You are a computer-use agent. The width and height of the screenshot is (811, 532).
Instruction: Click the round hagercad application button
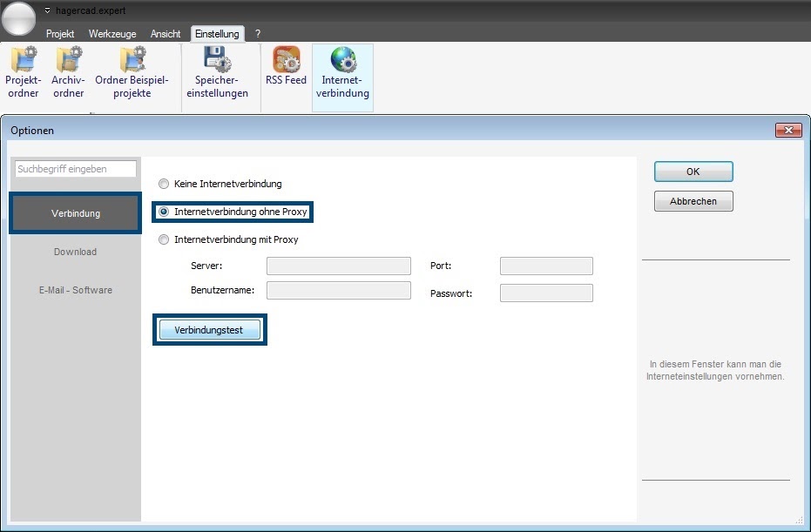18,18
